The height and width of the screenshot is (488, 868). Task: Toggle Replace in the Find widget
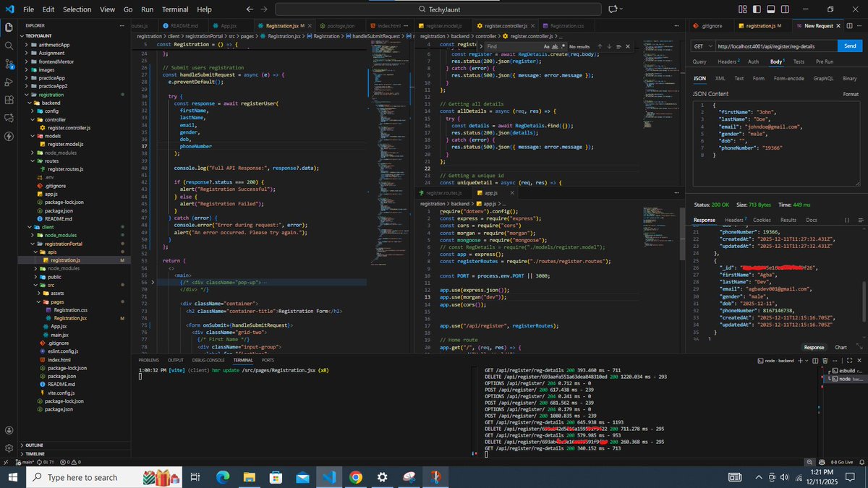point(482,46)
